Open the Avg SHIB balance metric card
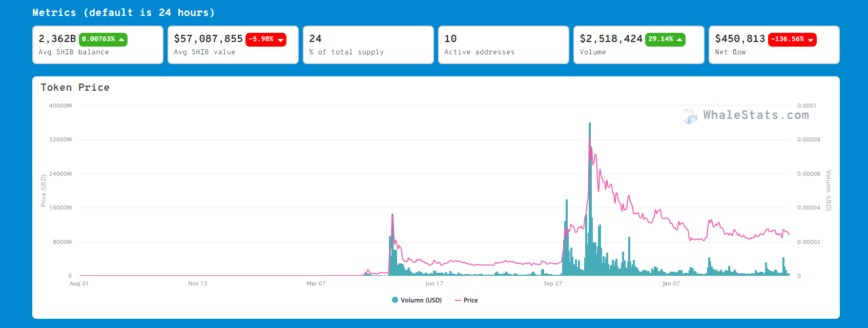This screenshot has height=328, width=868. coord(98,45)
